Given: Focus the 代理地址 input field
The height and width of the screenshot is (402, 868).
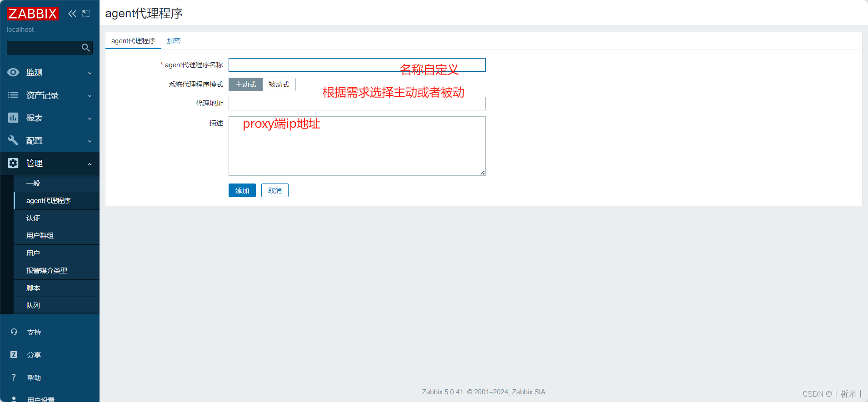Looking at the screenshot, I should coord(357,104).
